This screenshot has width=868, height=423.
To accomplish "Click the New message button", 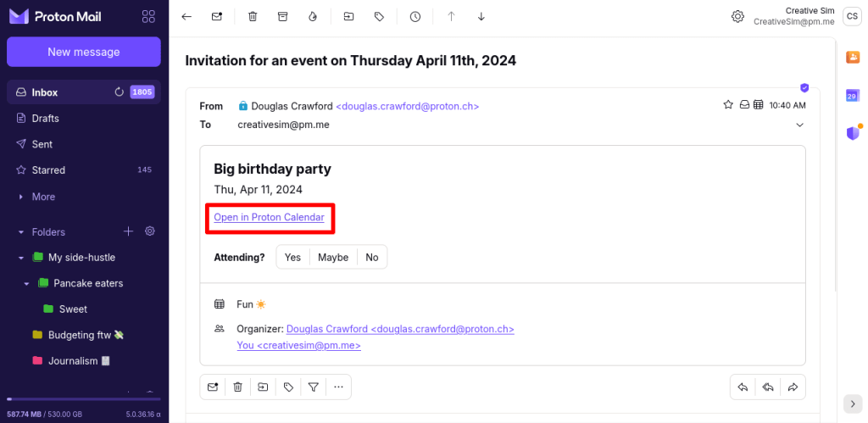I will click(83, 52).
